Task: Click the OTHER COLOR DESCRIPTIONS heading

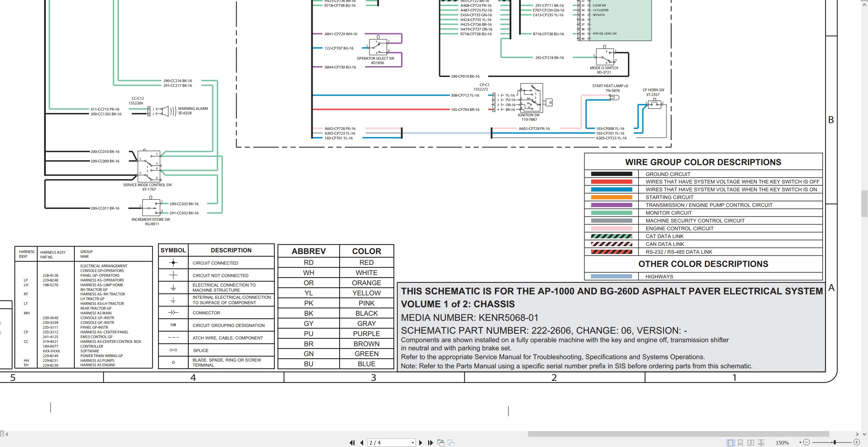Action: coord(703,264)
